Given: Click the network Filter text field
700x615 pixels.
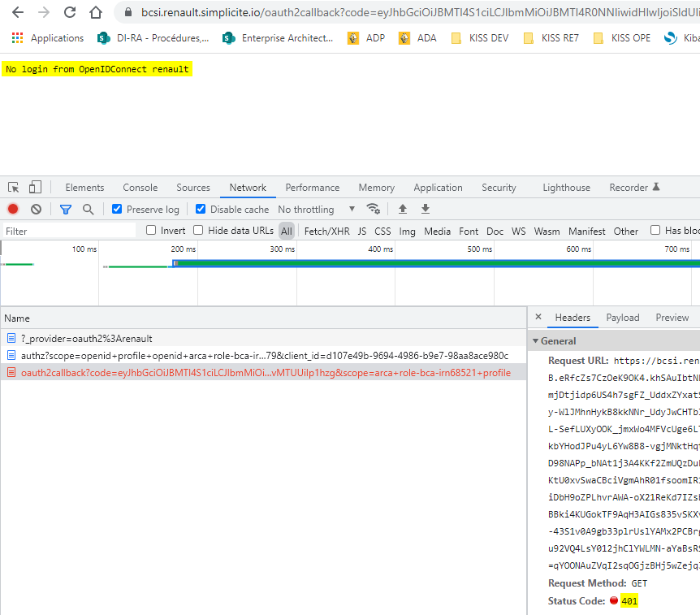Looking at the screenshot, I should [69, 231].
